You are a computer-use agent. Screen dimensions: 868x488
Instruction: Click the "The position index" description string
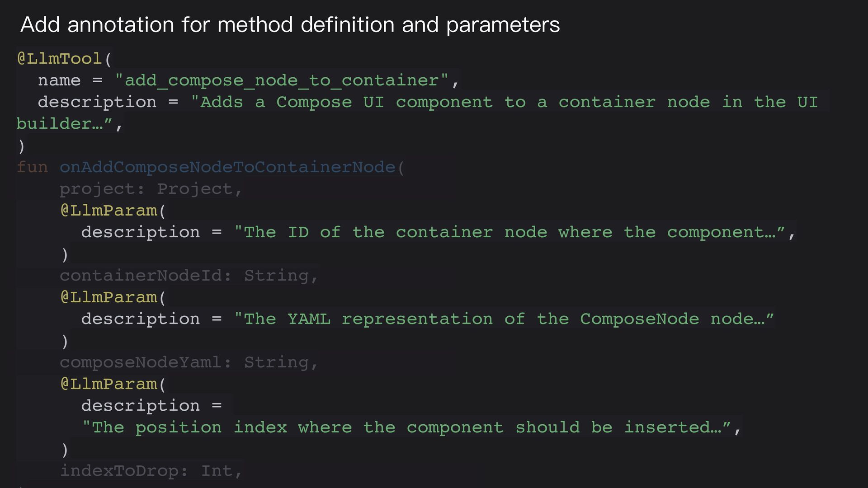click(406, 427)
